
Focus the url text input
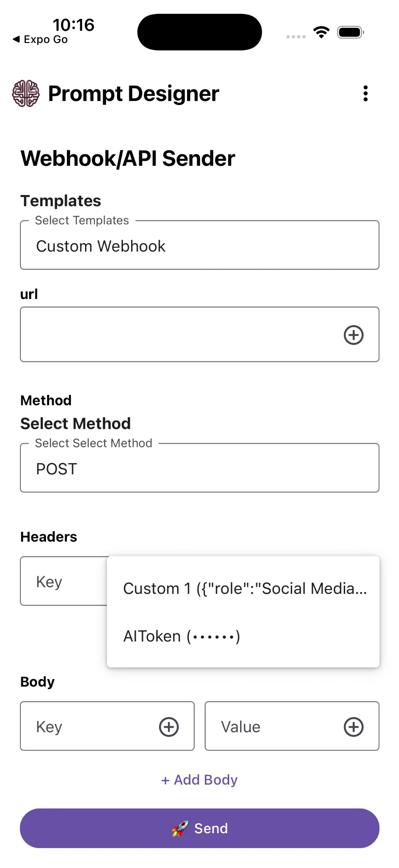(178, 335)
